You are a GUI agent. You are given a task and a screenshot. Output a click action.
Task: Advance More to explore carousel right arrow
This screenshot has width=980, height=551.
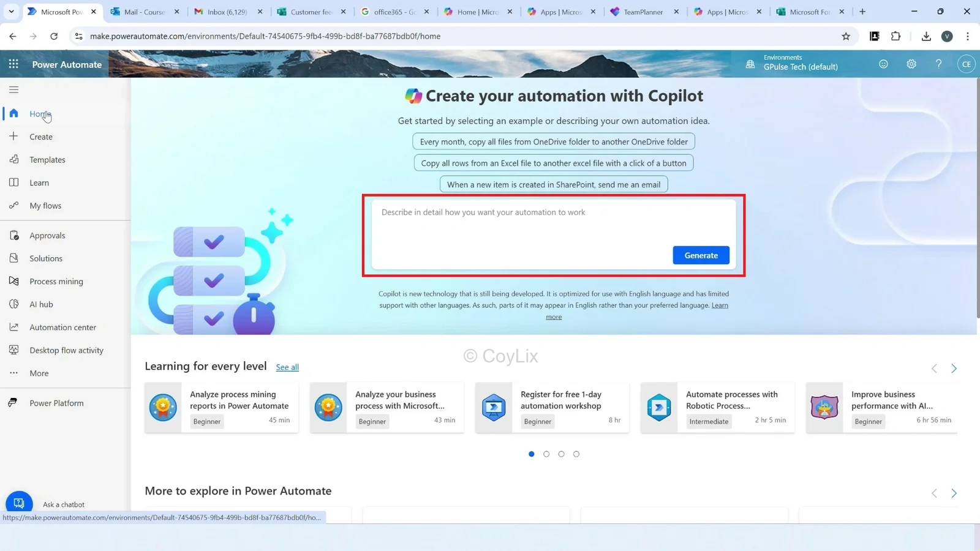pos(954,493)
